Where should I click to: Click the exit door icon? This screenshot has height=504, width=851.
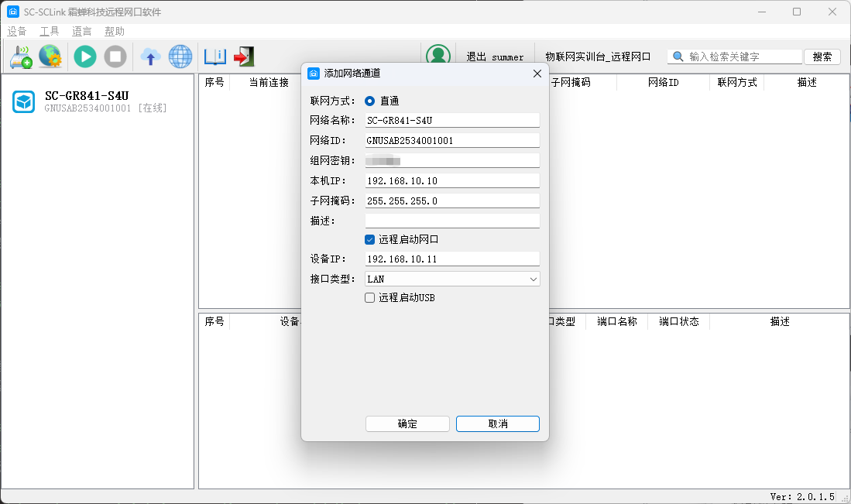pyautogui.click(x=244, y=57)
